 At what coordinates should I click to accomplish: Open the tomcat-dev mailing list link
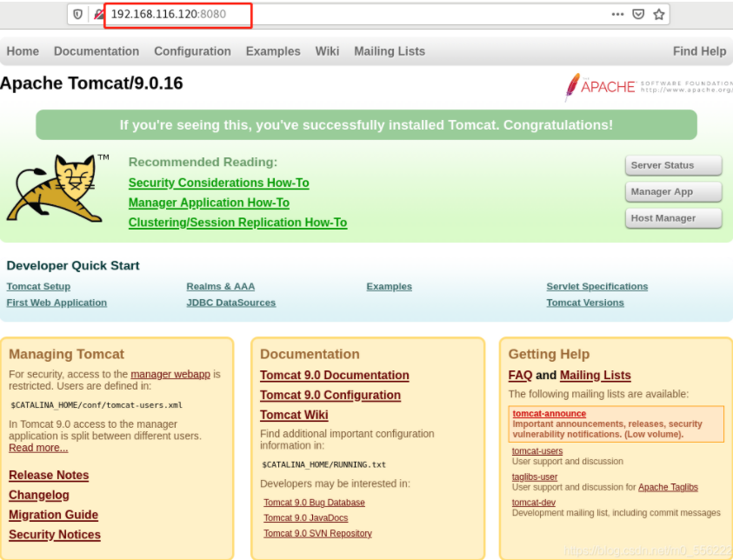(533, 503)
